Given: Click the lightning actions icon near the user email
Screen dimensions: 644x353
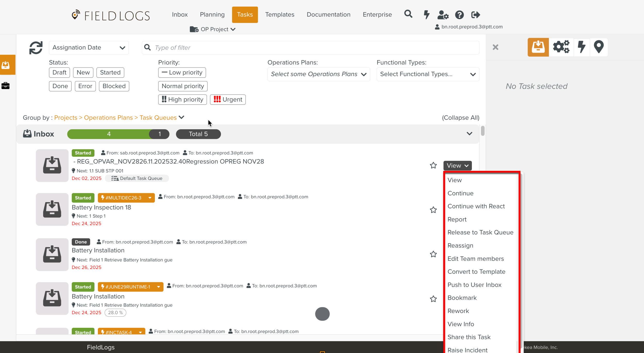Looking at the screenshot, I should click(x=426, y=15).
